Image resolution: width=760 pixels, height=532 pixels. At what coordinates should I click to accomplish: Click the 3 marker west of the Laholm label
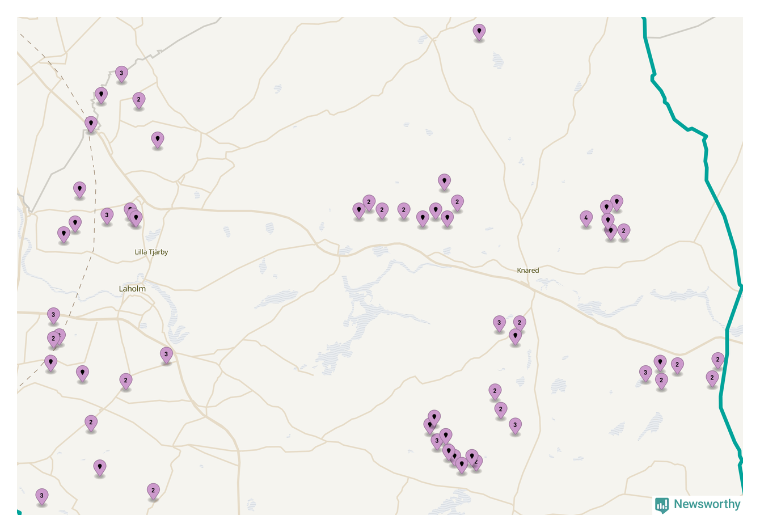53,315
